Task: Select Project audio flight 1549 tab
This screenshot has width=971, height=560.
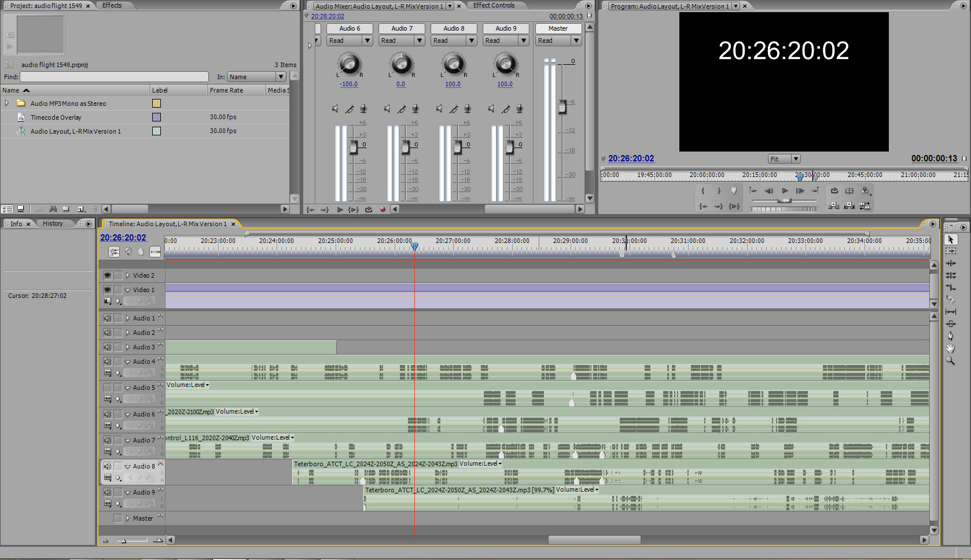Action: pos(46,6)
